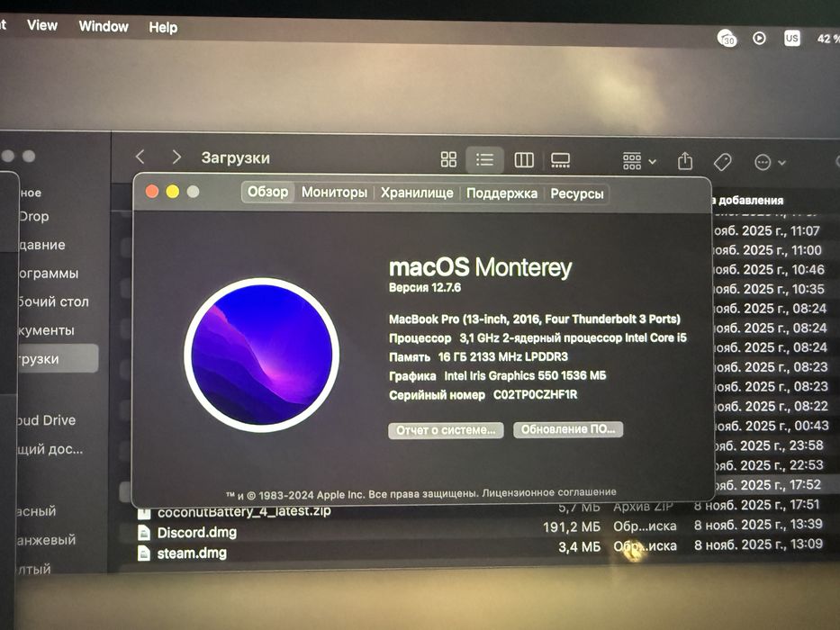
Task: Click the Отчет о системе button
Action: pyautogui.click(x=446, y=430)
